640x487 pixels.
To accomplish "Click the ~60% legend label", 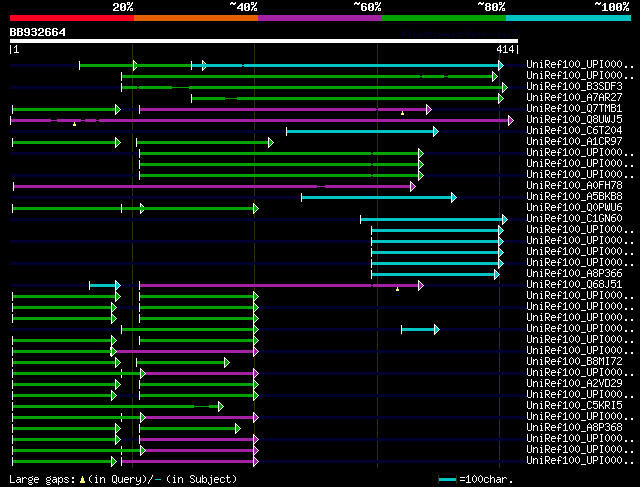I will [367, 7].
